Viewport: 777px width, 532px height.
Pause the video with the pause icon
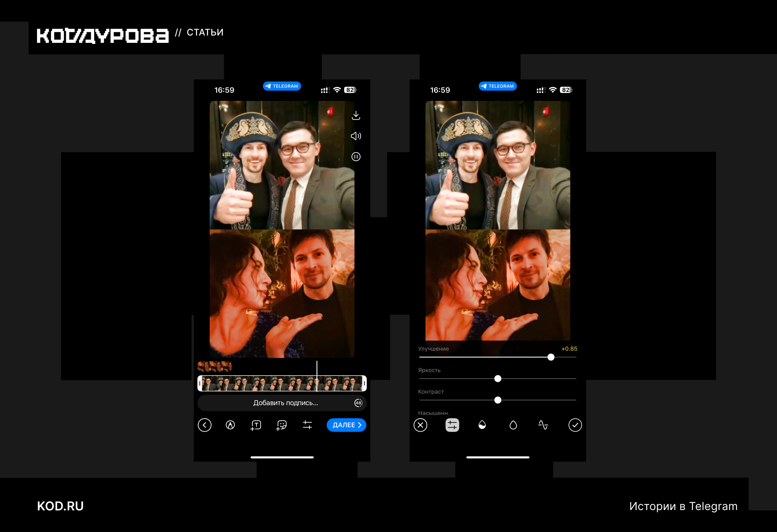[x=356, y=157]
